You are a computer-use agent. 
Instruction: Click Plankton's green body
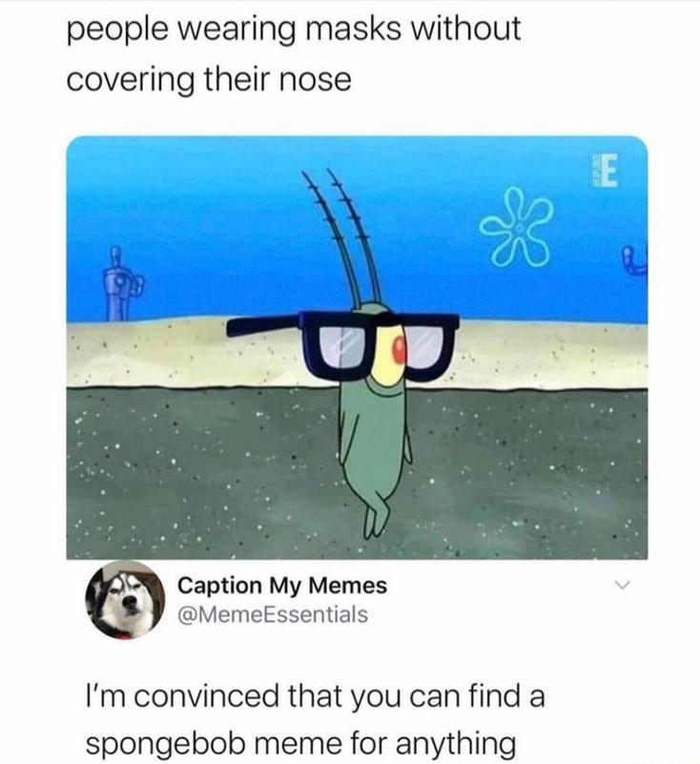[373, 439]
